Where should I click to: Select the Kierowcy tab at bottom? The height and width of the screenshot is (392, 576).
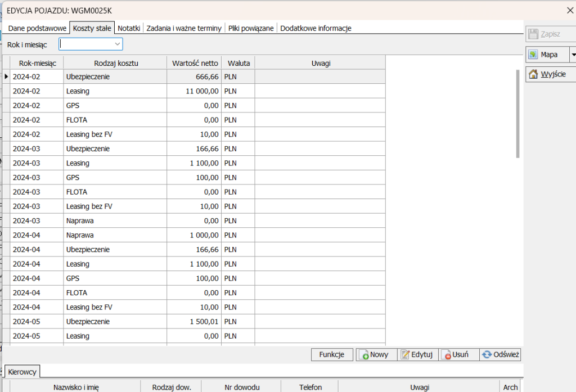(x=22, y=372)
